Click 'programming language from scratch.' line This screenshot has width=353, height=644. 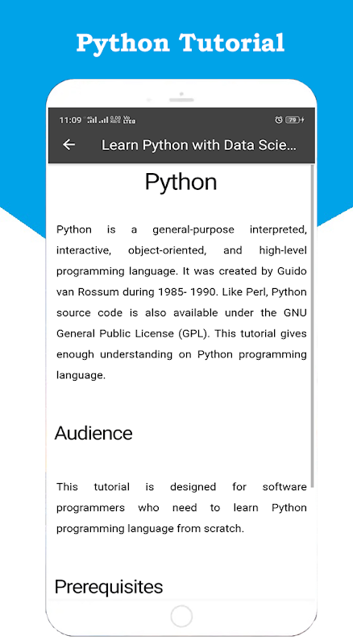150,529
